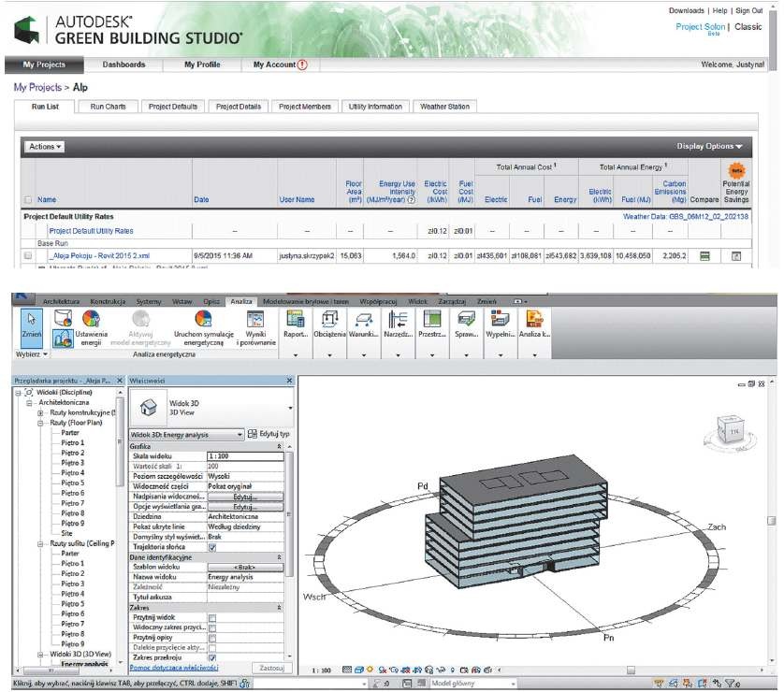Collapse the Widoki (Discipline) tree node
This screenshot has width=784, height=692.
point(18,393)
